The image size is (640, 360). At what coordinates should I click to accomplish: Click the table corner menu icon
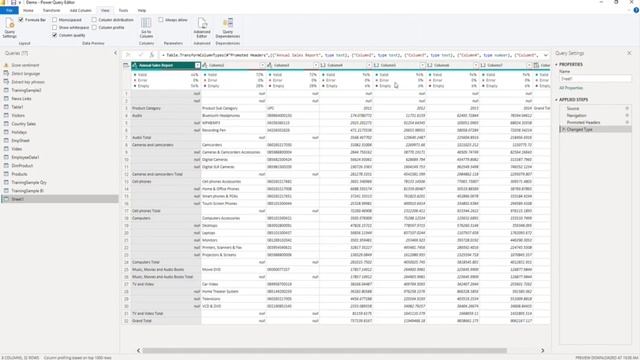[126, 65]
